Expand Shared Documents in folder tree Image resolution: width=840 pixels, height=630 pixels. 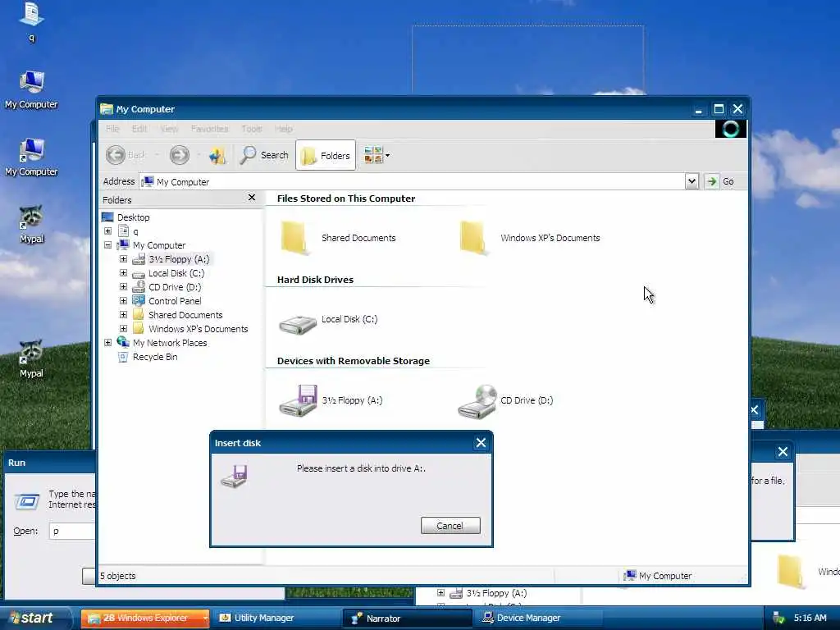(x=123, y=314)
